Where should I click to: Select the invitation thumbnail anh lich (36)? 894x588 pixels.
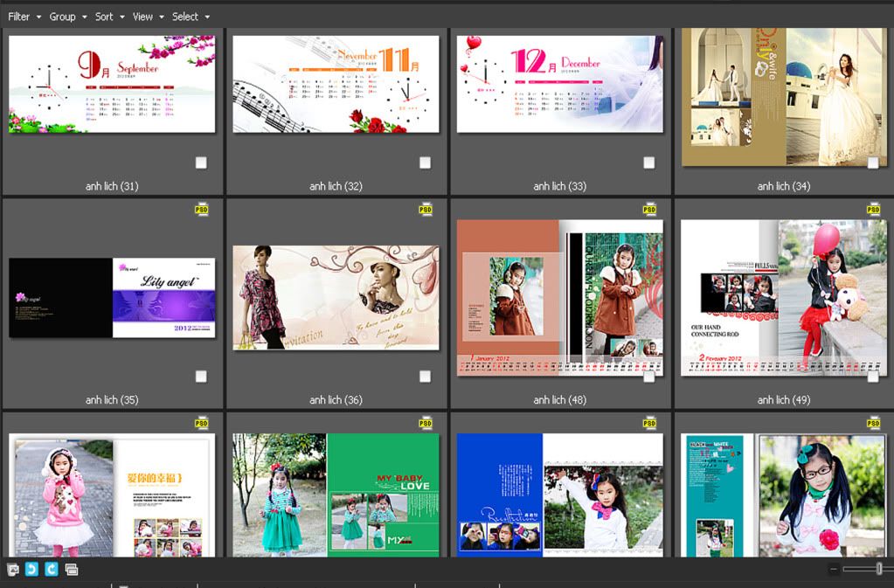(336, 297)
